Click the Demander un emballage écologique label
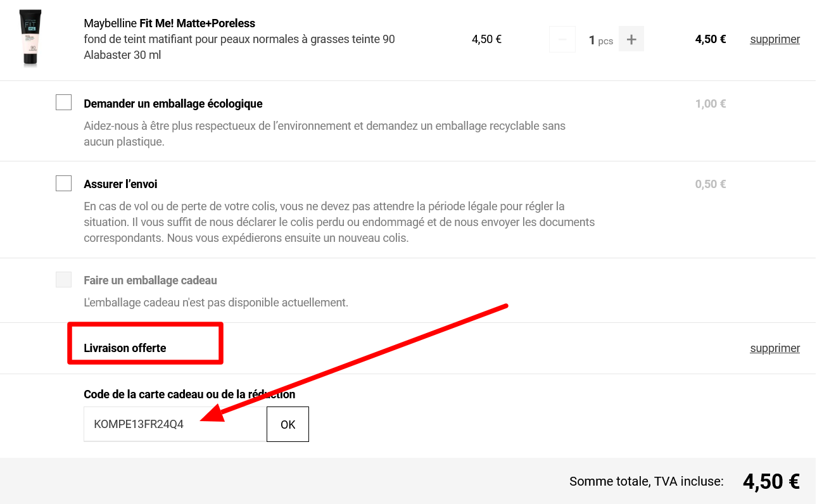This screenshot has width=829, height=504. tap(173, 104)
